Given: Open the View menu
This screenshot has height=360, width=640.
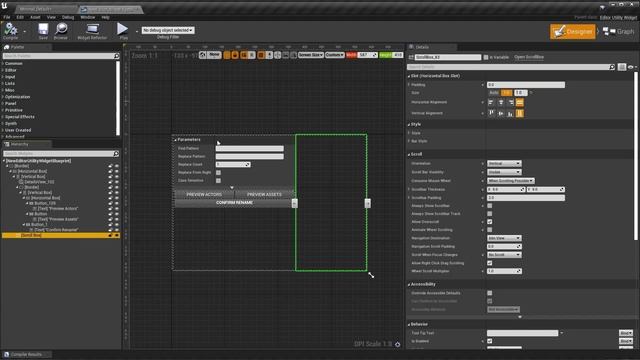Looking at the screenshot, I should click(x=51, y=17).
